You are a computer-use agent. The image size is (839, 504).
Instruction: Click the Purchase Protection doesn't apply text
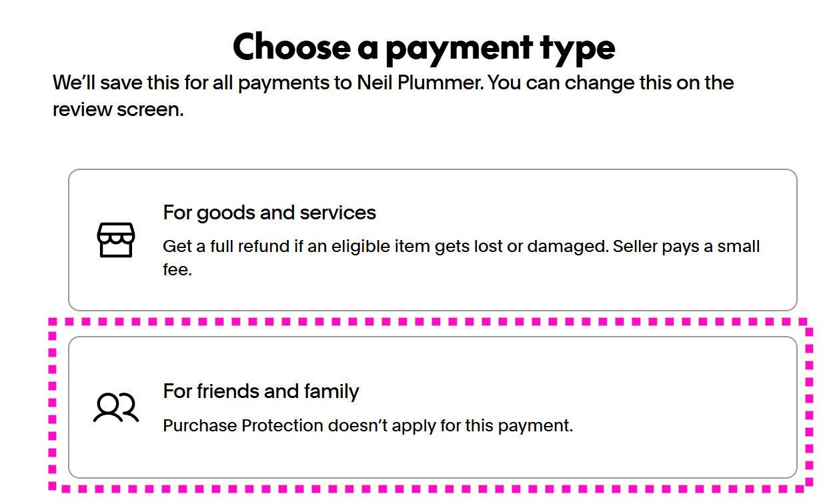[368, 425]
